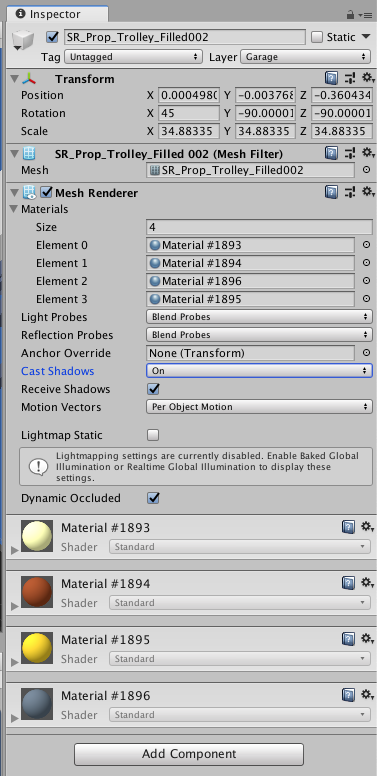Click the Anchor Override None (Transform) field
The height and width of the screenshot is (776, 377).
click(x=251, y=353)
